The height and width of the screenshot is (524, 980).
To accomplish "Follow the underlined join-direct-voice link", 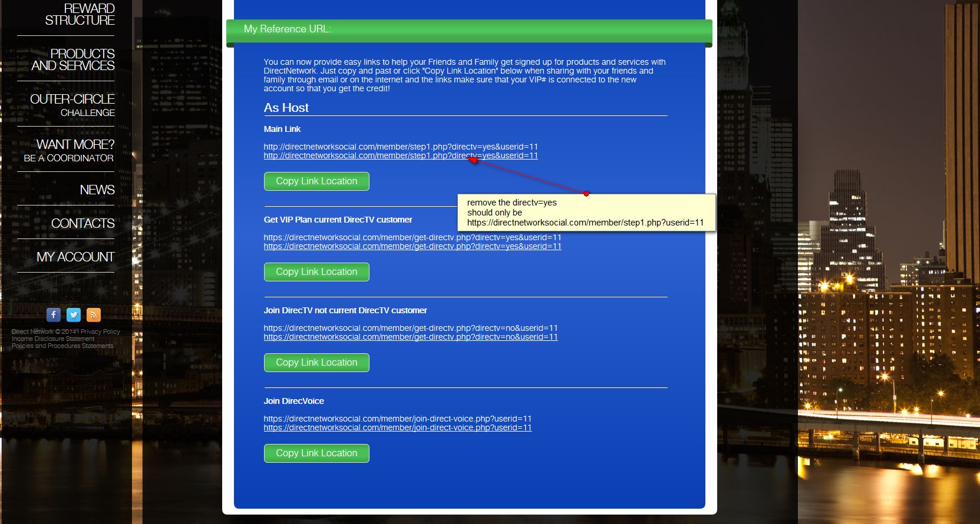I will (x=398, y=428).
